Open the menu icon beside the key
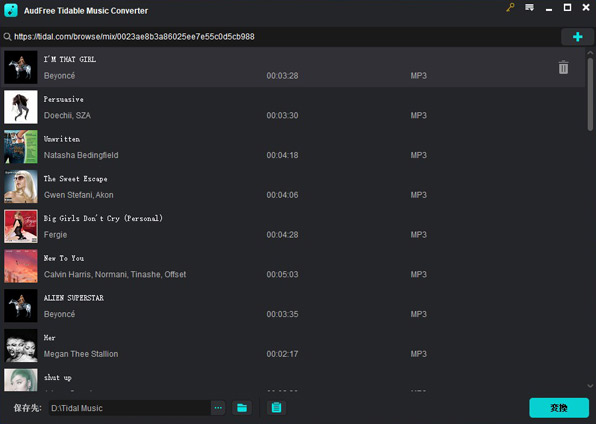 529,7
